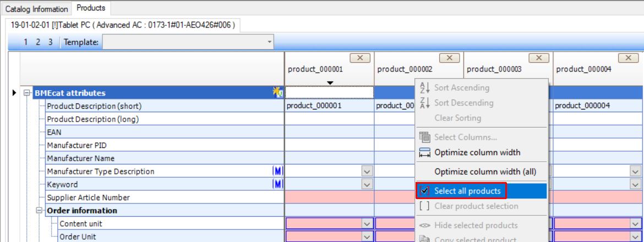Click the star icon in BMEcat attributes row

point(278,93)
